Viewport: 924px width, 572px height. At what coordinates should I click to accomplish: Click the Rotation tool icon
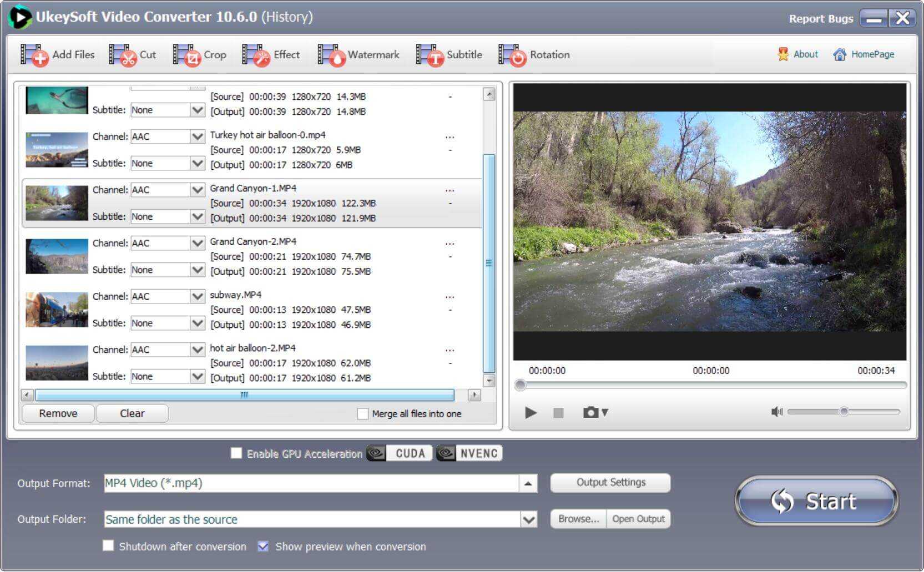[x=512, y=55]
